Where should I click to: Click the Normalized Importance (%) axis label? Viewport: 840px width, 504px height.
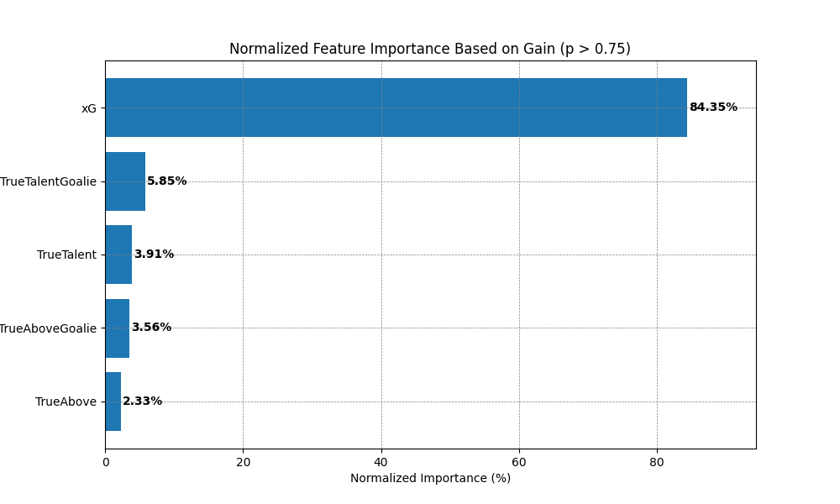coord(430,479)
